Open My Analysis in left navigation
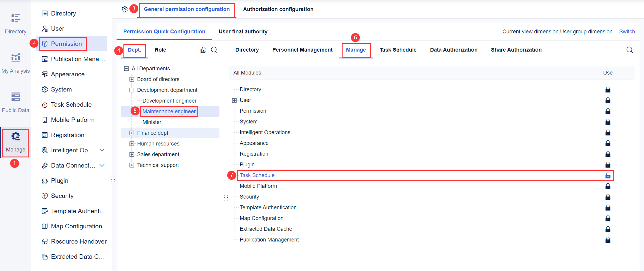 16,63
